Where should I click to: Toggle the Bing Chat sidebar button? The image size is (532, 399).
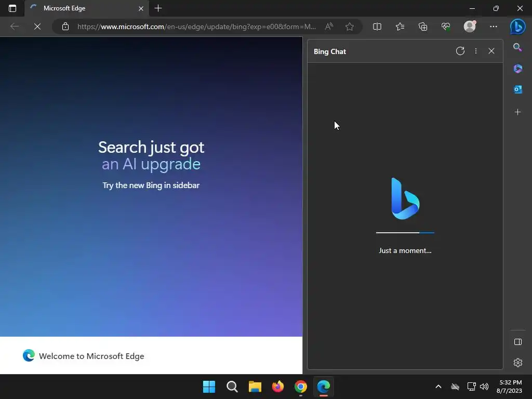518,26
